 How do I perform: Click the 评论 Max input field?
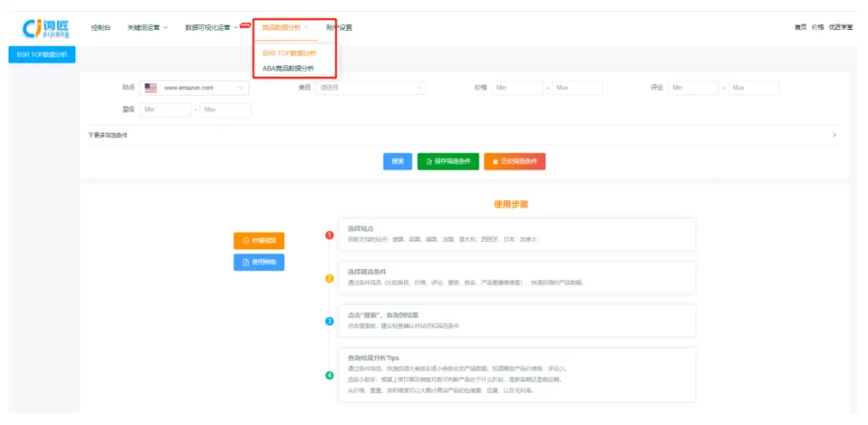pos(753,87)
